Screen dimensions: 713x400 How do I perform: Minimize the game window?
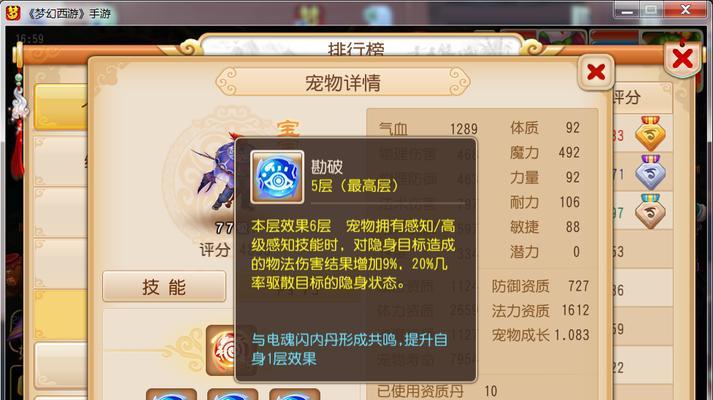coord(628,11)
